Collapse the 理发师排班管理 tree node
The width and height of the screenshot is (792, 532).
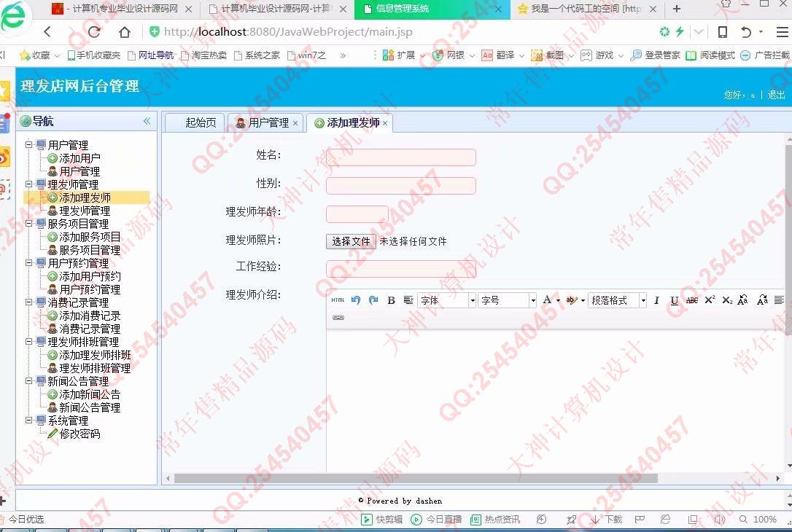tap(29, 342)
